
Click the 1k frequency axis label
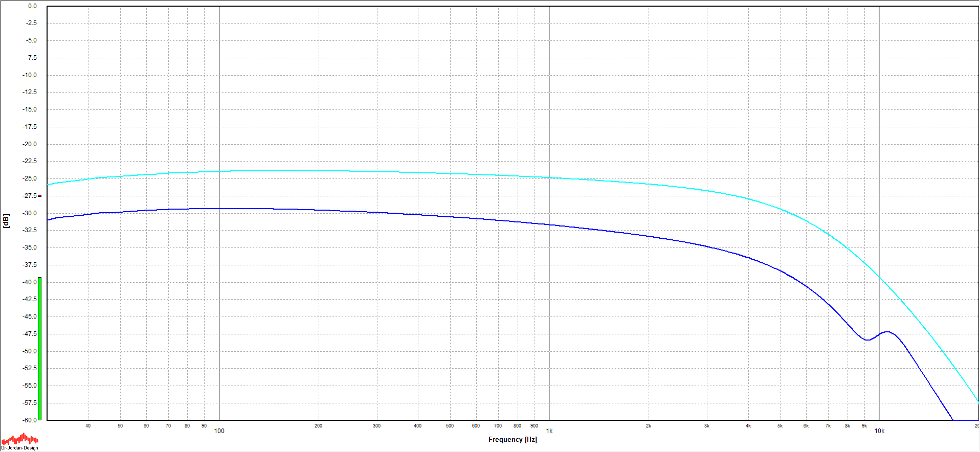pyautogui.click(x=549, y=431)
